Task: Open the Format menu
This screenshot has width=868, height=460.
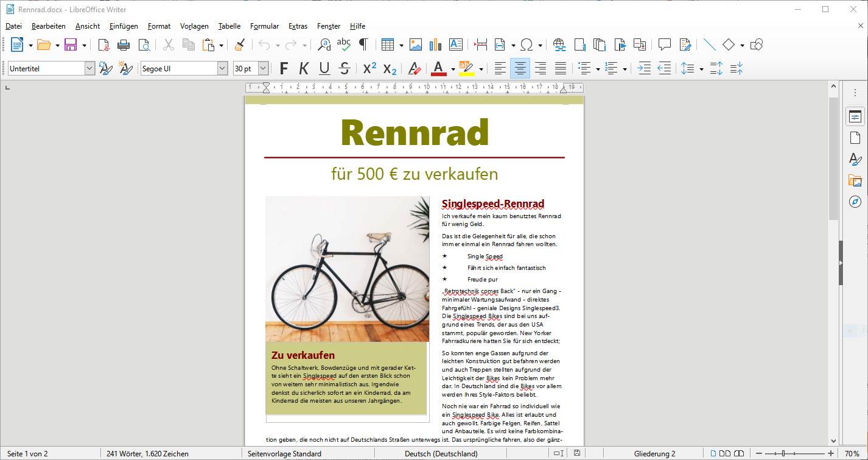Action: (x=159, y=26)
